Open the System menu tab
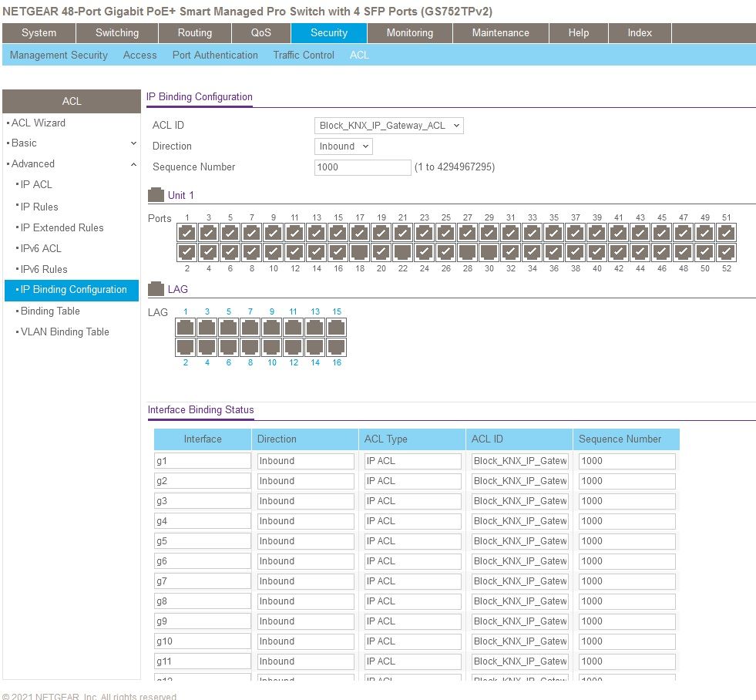This screenshot has width=756, height=700. [x=39, y=33]
